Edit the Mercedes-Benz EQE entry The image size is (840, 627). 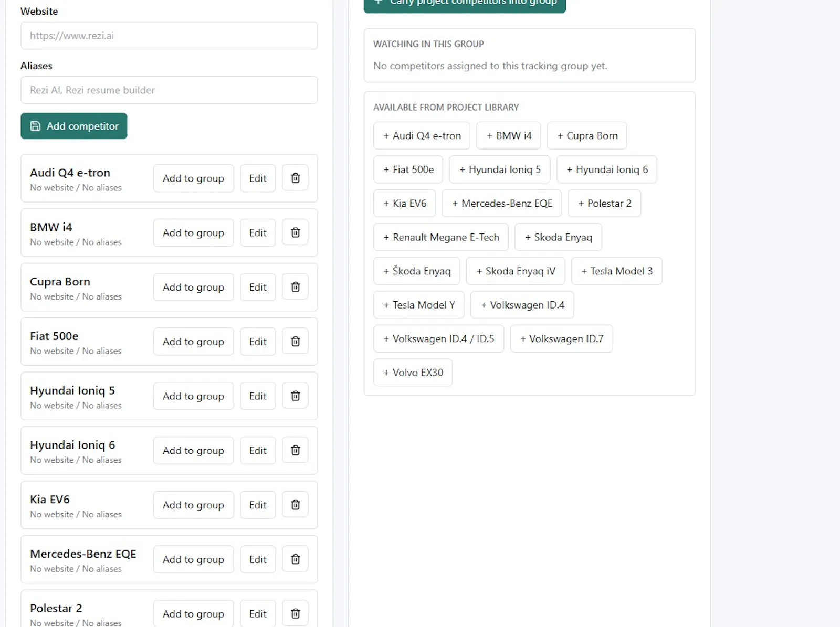(x=258, y=559)
